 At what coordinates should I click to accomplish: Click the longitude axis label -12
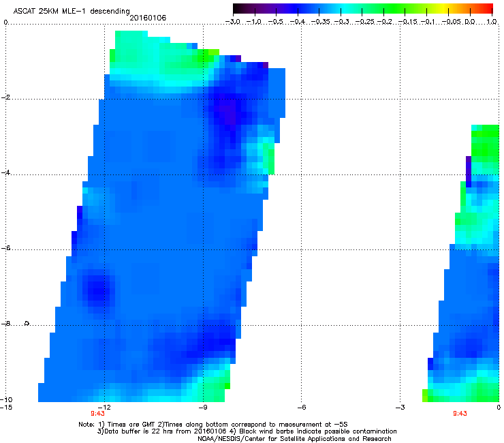[104, 408]
